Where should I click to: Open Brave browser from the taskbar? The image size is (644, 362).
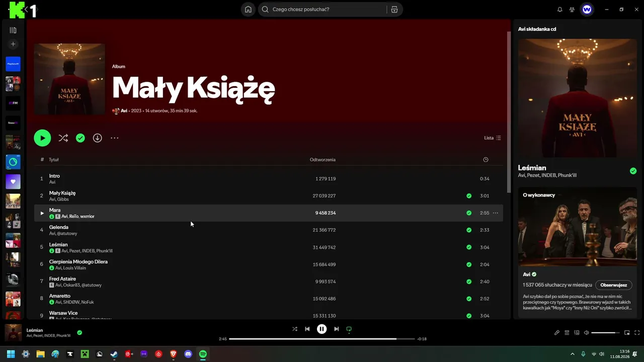(x=174, y=354)
